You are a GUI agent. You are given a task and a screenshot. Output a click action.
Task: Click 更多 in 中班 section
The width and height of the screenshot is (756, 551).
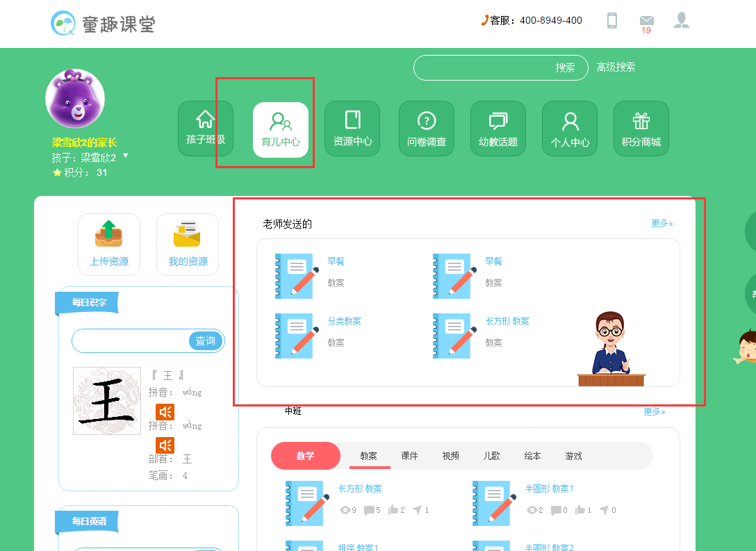[655, 411]
